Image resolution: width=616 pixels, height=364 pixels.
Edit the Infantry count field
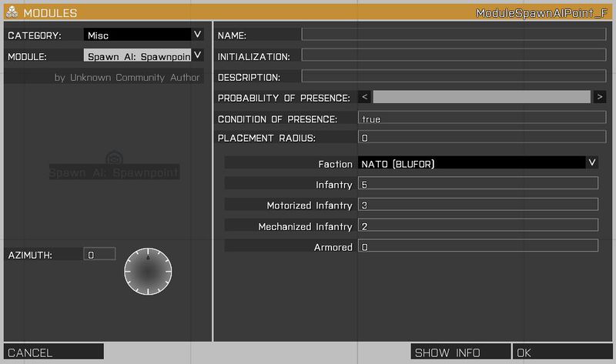(478, 184)
